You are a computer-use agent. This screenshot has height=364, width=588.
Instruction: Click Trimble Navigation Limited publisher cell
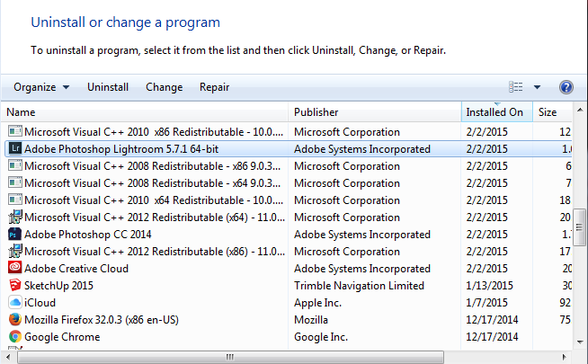(x=359, y=286)
